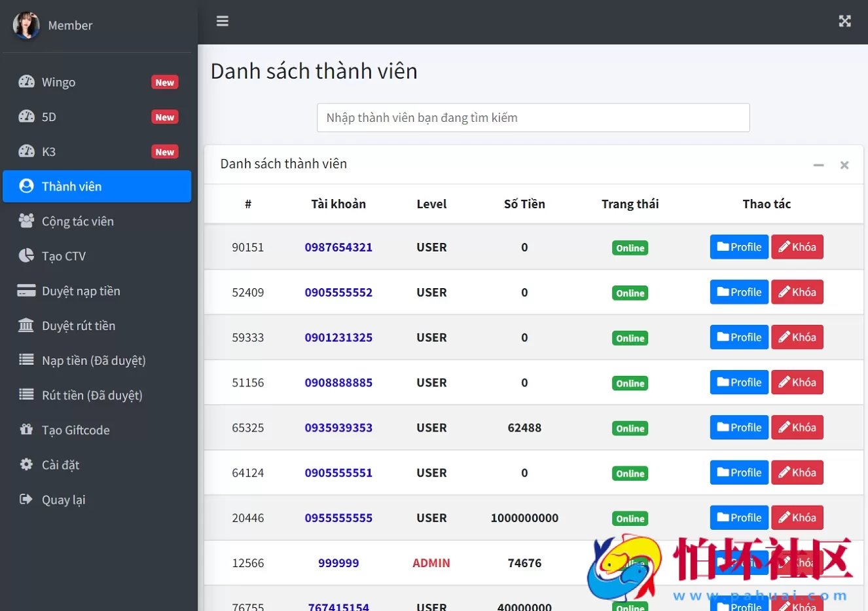Collapse the Danh sách thành viên panel
Image resolution: width=868 pixels, height=611 pixels.
tap(818, 165)
